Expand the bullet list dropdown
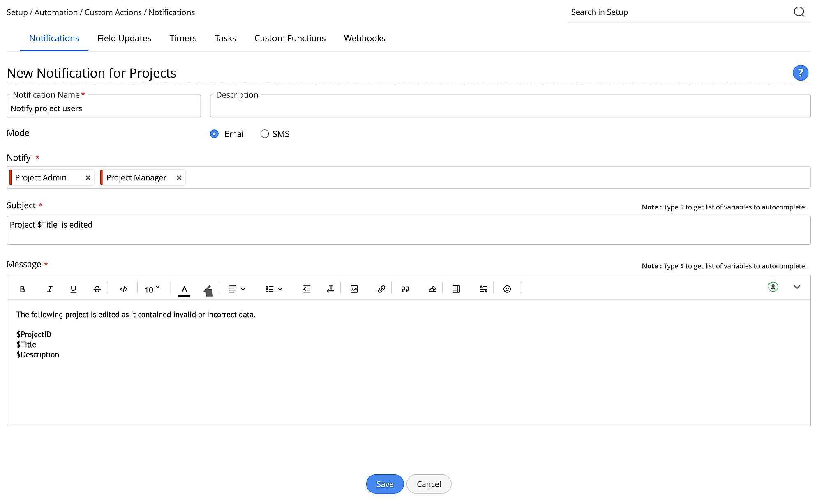The height and width of the screenshot is (504, 822). [x=274, y=289]
